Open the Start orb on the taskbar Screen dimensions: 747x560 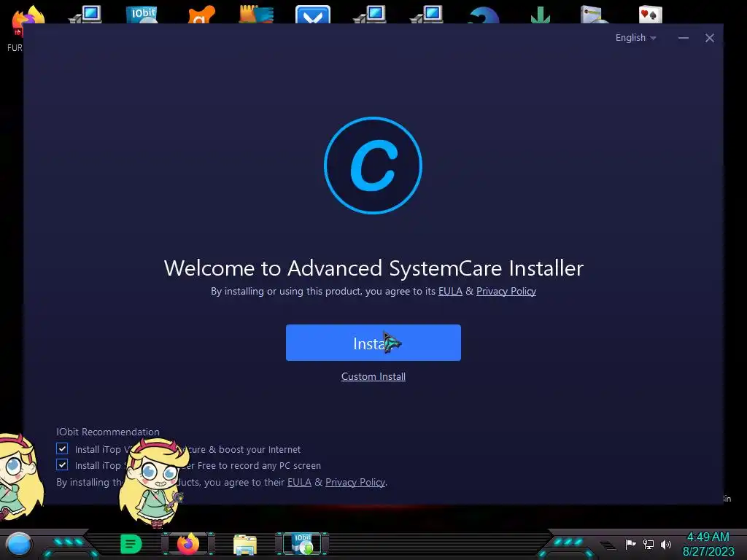19,544
